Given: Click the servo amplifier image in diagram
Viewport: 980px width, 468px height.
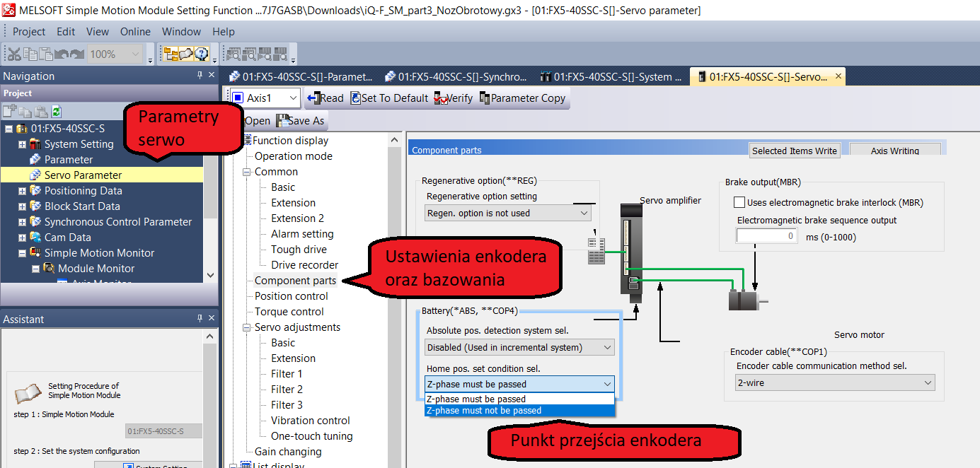Looking at the screenshot, I should coord(632,254).
